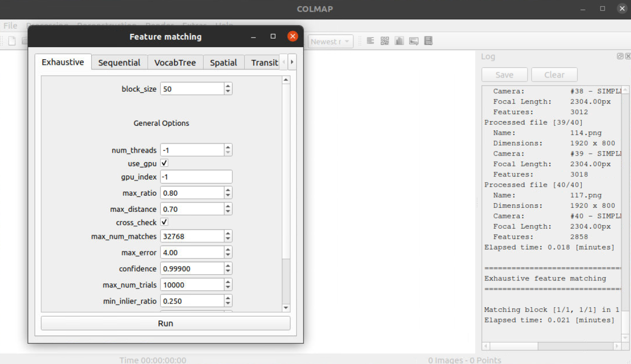Click the New project icon in toolbar
631x364 pixels.
click(12, 41)
